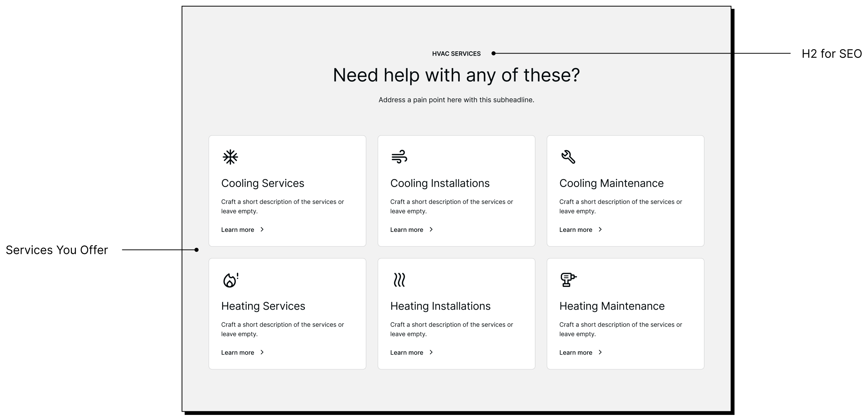The height and width of the screenshot is (416, 868).
Task: Select the Heating Services card title
Action: click(263, 306)
